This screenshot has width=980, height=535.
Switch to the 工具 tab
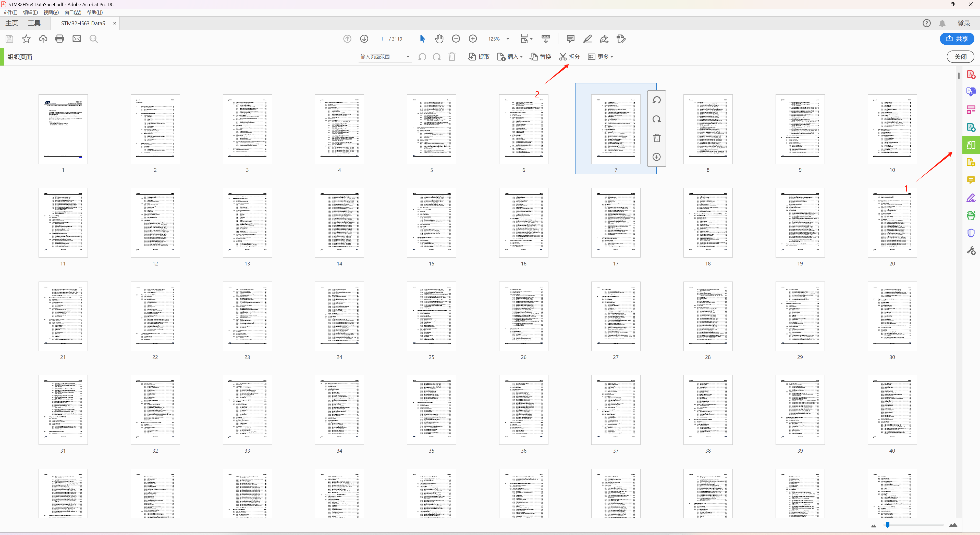pyautogui.click(x=34, y=23)
